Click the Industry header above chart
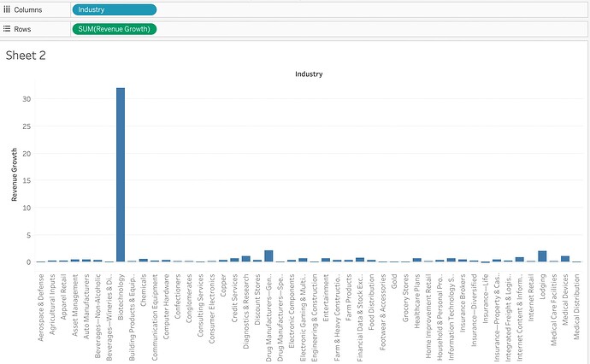Viewport: 590px width, 364px height. [309, 74]
